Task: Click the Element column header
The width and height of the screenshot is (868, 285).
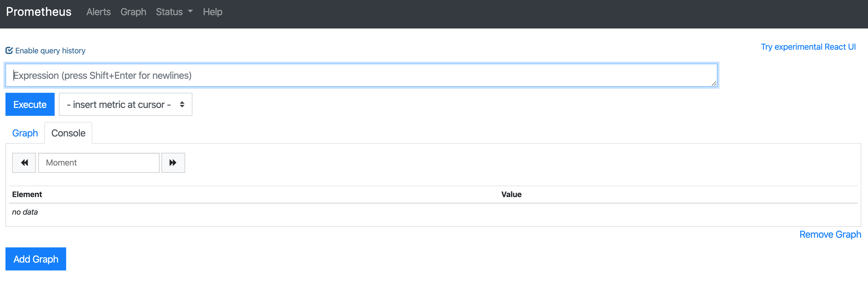Action: (27, 194)
